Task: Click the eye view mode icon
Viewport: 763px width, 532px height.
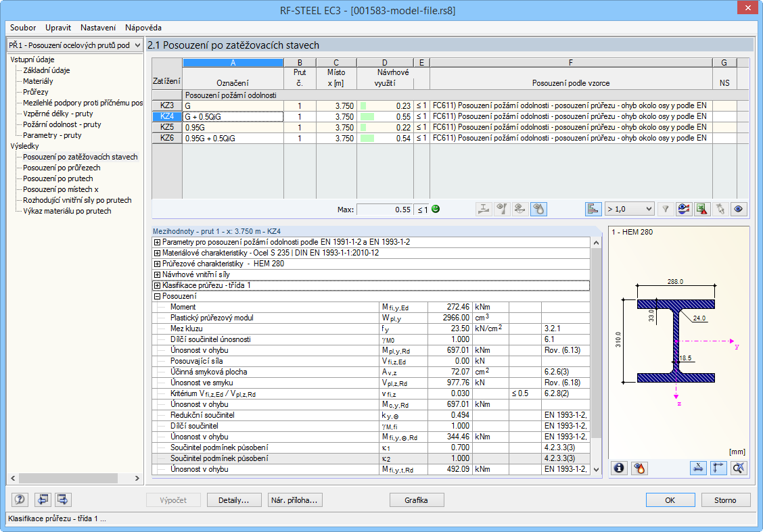Action: (x=738, y=209)
